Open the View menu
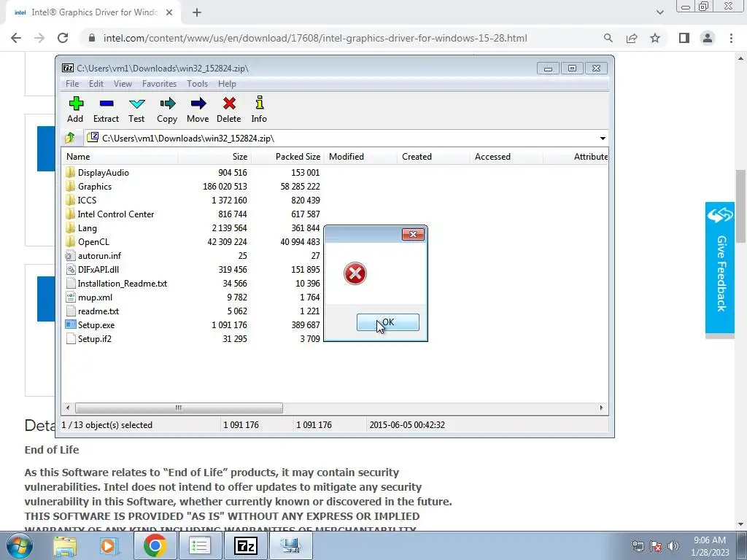The height and width of the screenshot is (560, 747). click(x=123, y=84)
